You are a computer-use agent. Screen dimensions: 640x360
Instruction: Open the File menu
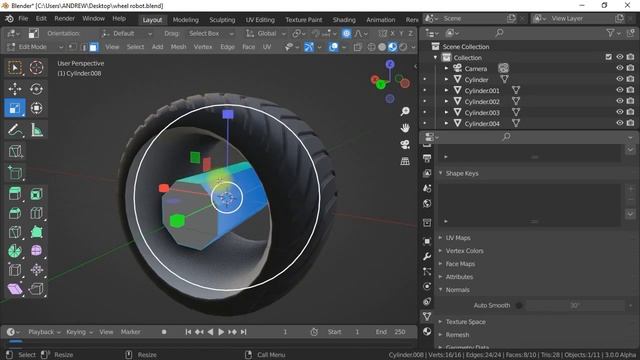pos(23,19)
